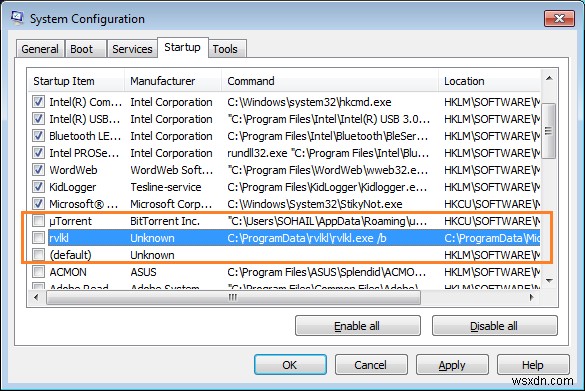Uncheck the Intel PROSe... startup item
585x391 pixels.
tap(38, 153)
